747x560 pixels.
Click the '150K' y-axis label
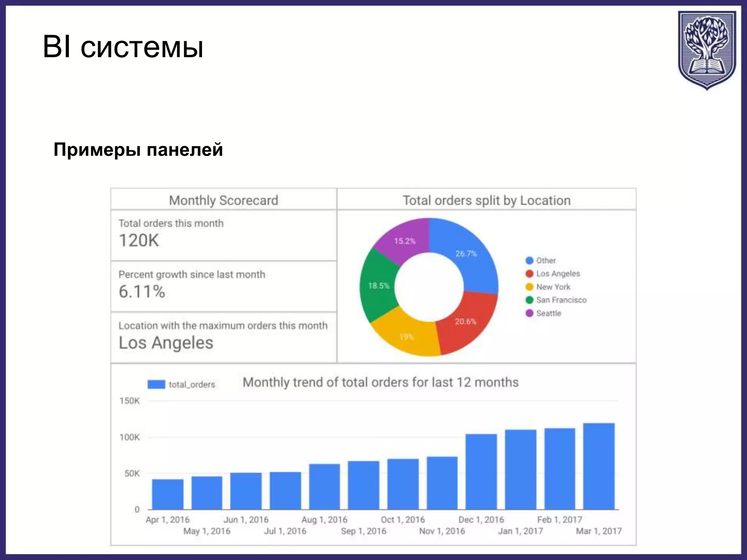[x=129, y=401]
